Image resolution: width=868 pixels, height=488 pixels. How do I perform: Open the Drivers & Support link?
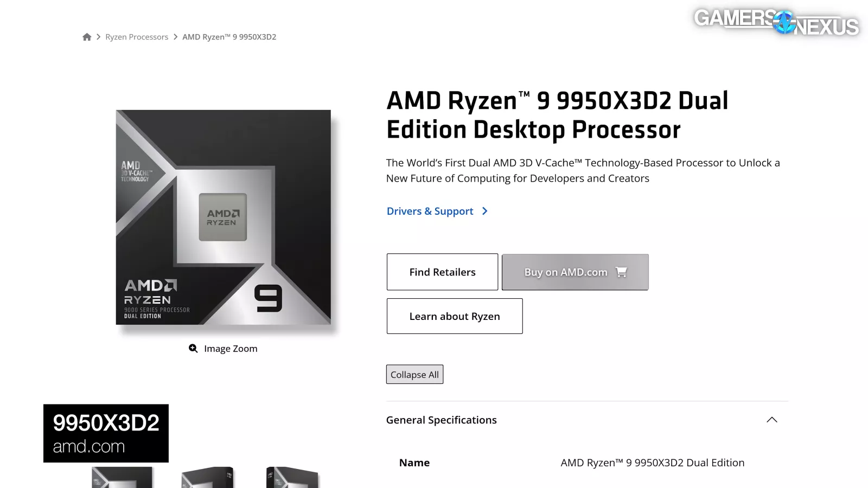430,211
